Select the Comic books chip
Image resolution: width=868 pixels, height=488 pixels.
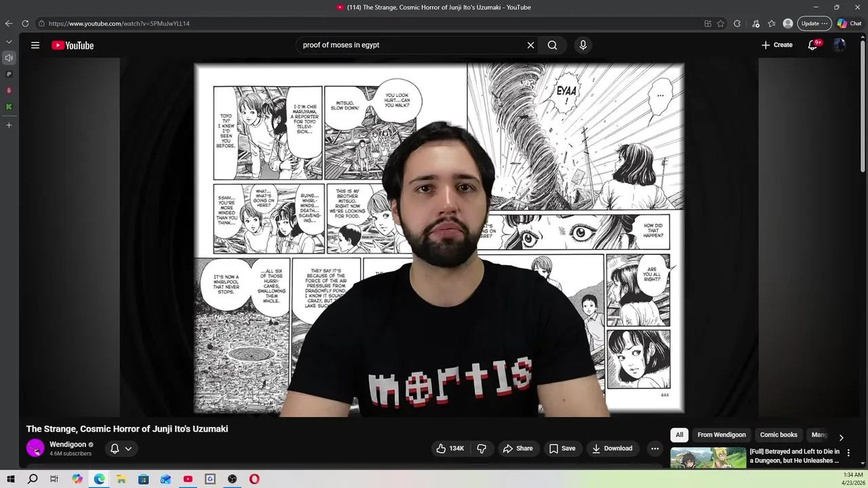(x=778, y=435)
